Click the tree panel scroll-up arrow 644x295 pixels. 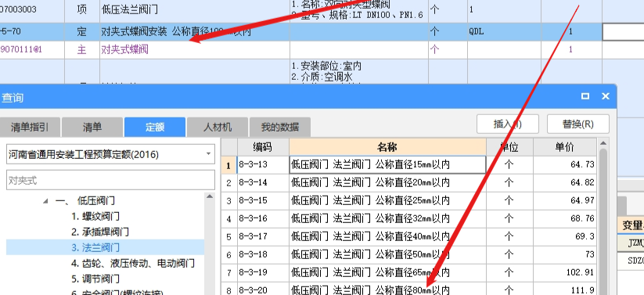click(210, 197)
